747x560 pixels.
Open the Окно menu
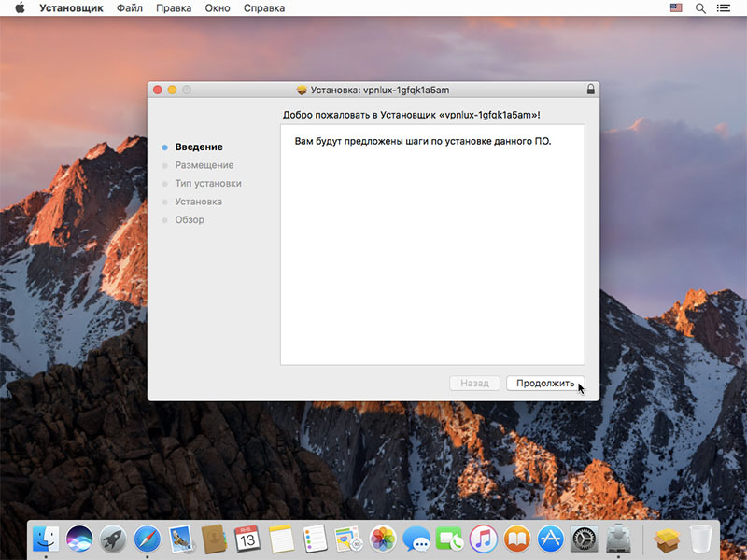click(218, 8)
